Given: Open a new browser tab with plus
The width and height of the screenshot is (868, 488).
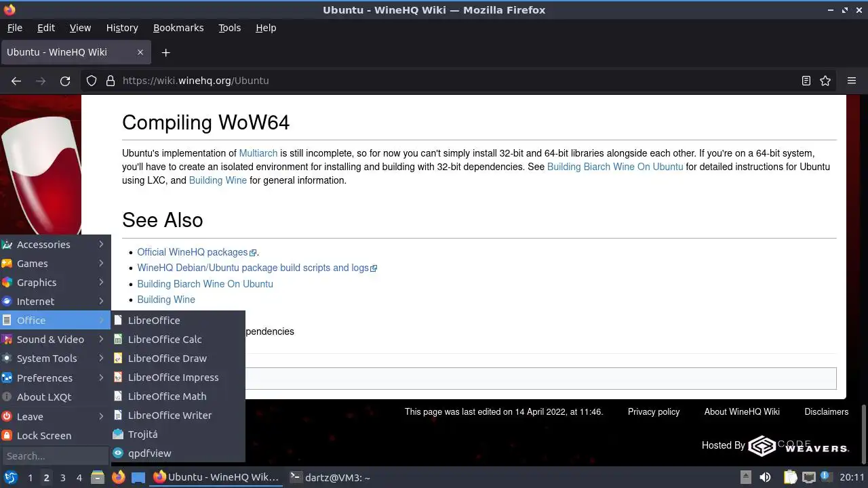Looking at the screenshot, I should 165,52.
